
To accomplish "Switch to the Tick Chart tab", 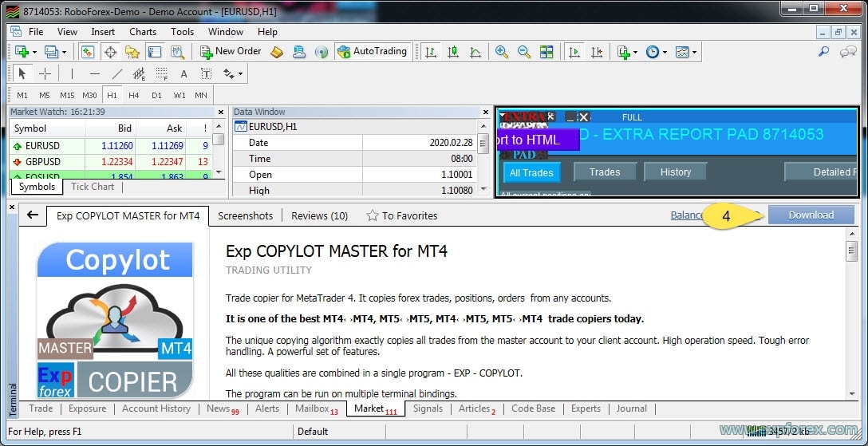I will (x=93, y=187).
